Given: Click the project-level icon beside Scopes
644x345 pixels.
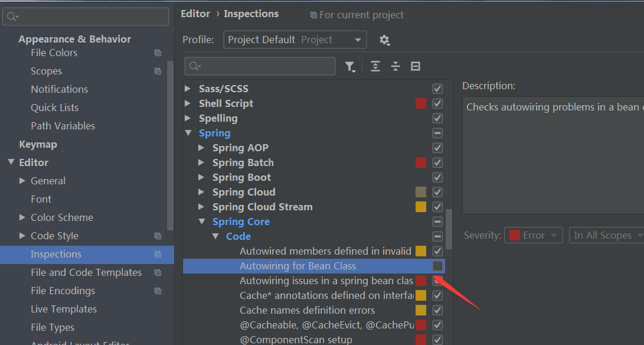Looking at the screenshot, I should pos(158,71).
